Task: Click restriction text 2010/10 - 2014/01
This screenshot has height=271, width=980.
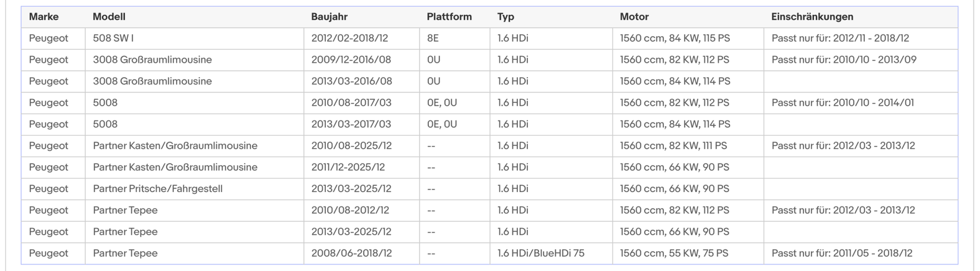Action: tap(843, 103)
